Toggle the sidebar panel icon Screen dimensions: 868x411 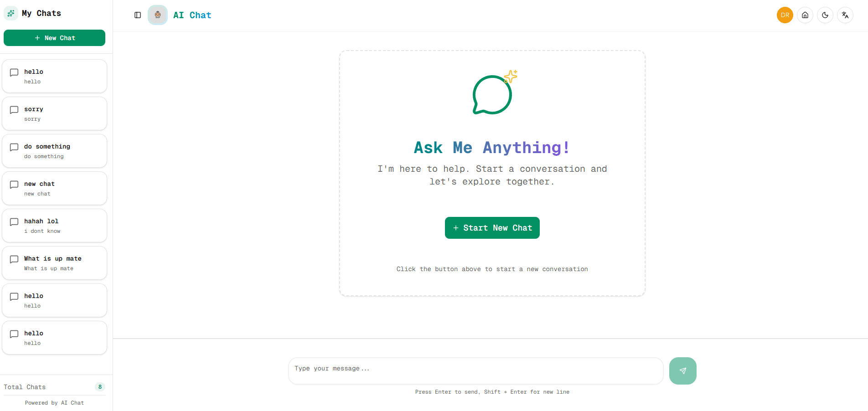click(x=138, y=15)
